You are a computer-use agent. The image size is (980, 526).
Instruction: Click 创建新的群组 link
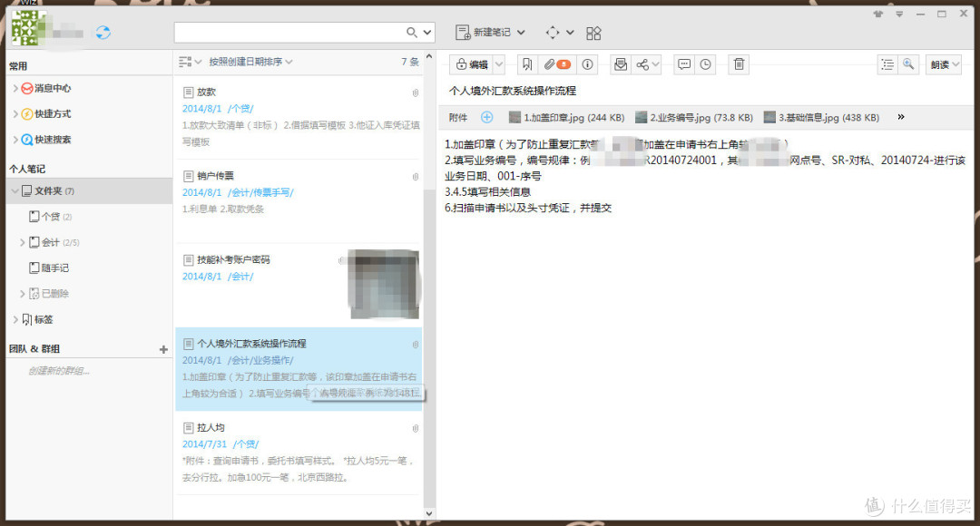coord(58,371)
